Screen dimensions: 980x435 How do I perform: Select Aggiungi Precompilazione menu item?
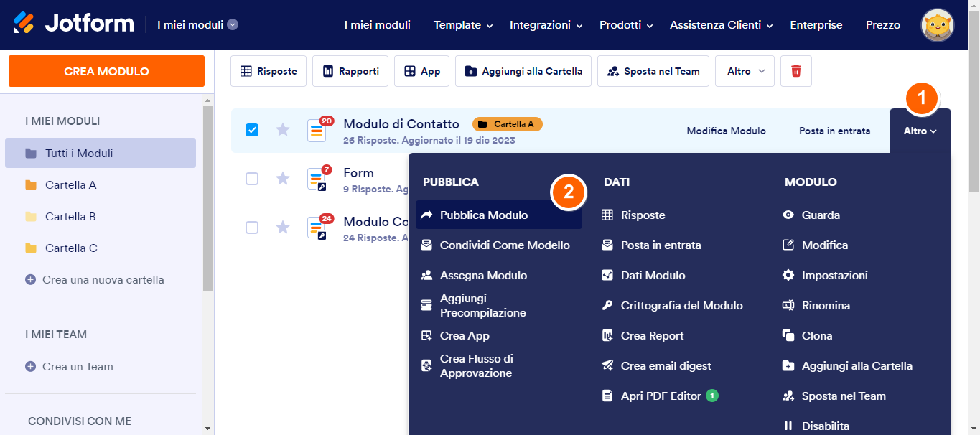(x=499, y=305)
